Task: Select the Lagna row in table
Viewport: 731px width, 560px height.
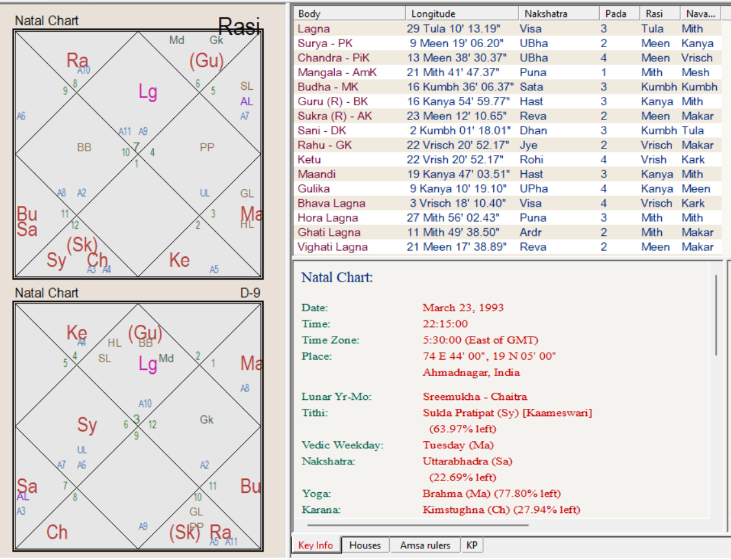Action: pyautogui.click(x=313, y=28)
